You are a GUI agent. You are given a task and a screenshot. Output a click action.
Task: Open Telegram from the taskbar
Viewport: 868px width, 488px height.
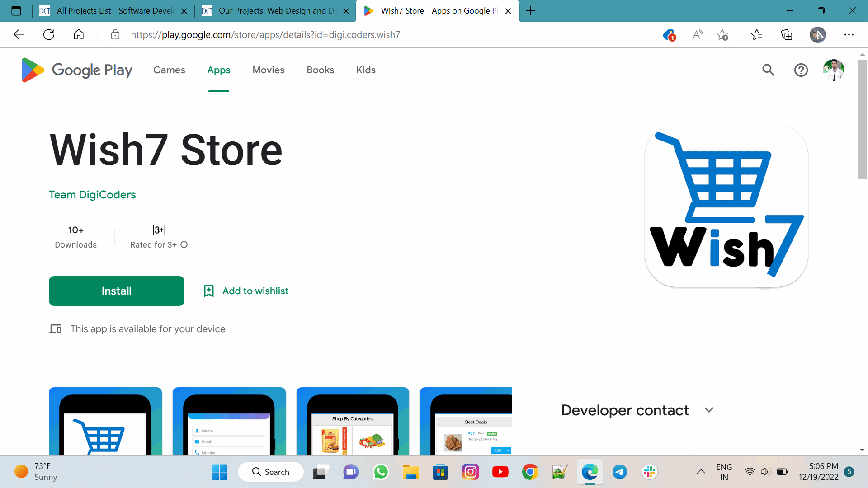(620, 472)
